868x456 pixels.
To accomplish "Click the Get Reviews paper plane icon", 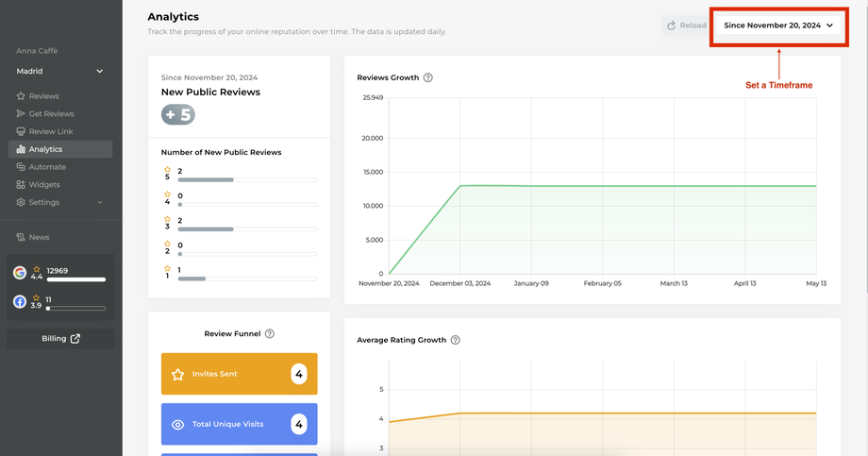I will click(21, 114).
